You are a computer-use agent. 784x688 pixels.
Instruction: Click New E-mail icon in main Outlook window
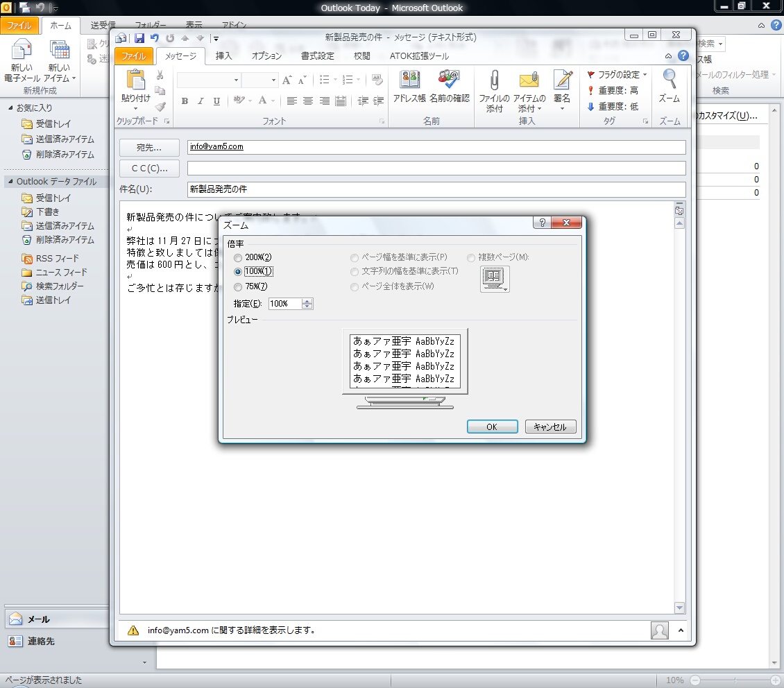[22, 60]
